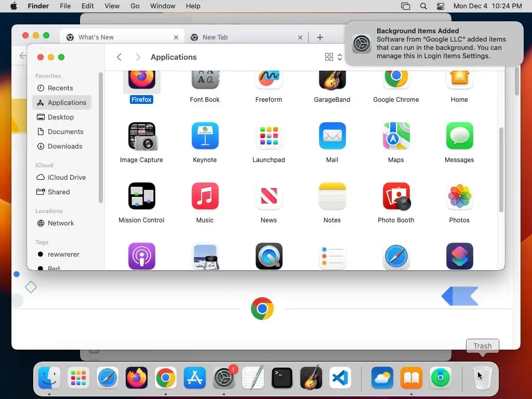The image size is (532, 399).
Task: Select the Podcasts app icon
Action: coord(141,256)
